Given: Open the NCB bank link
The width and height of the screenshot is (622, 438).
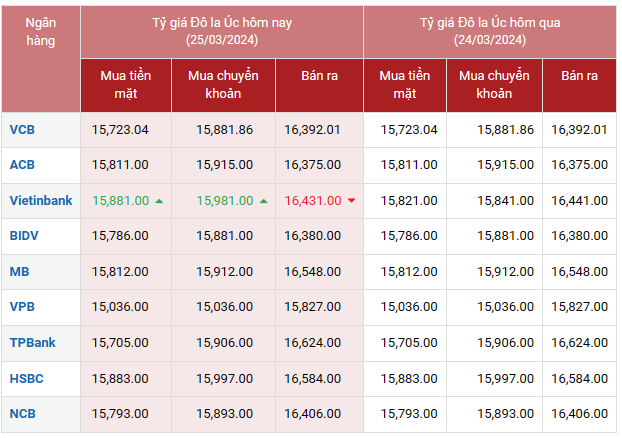Looking at the screenshot, I should coord(23,414).
